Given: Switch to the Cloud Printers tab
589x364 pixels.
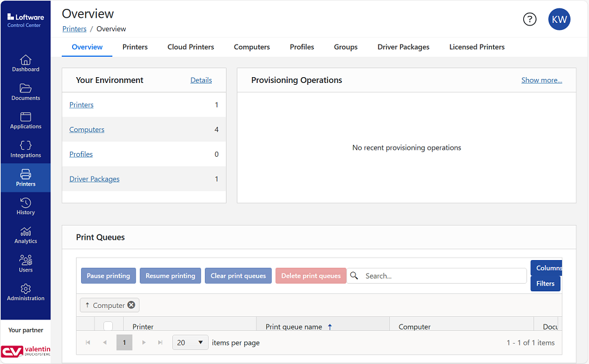Looking at the screenshot, I should (191, 47).
